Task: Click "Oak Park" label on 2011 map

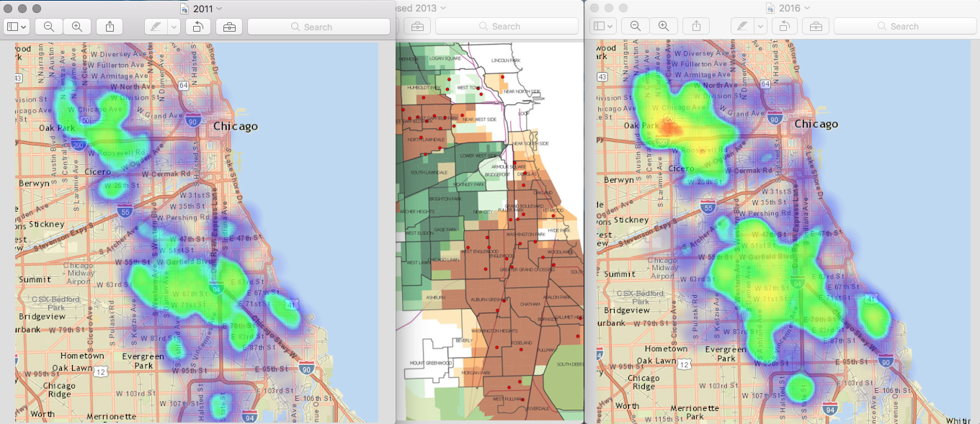Action: pyautogui.click(x=57, y=127)
